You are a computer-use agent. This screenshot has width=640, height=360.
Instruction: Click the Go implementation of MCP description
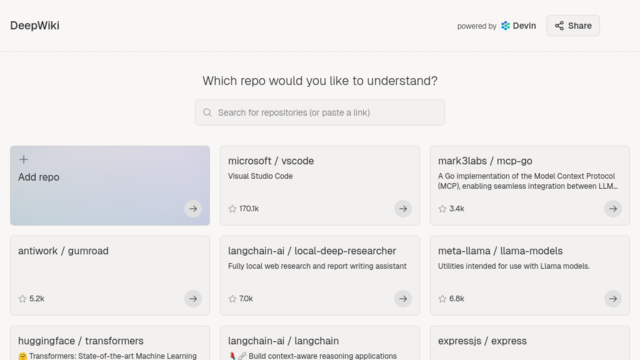point(527,181)
